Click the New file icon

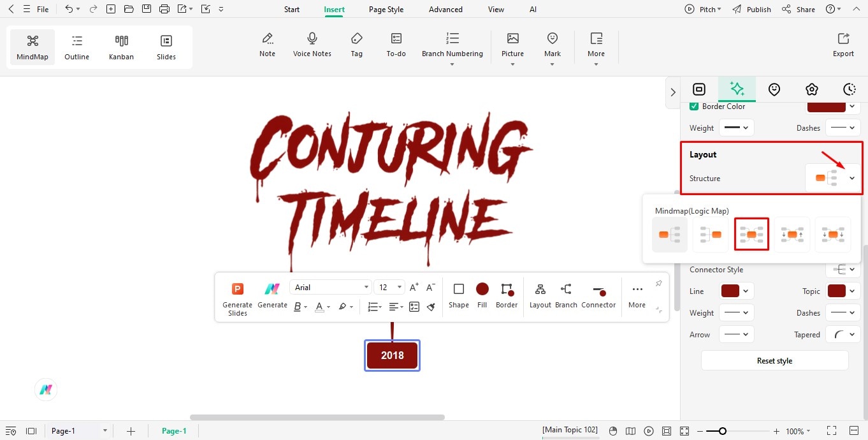(111, 9)
